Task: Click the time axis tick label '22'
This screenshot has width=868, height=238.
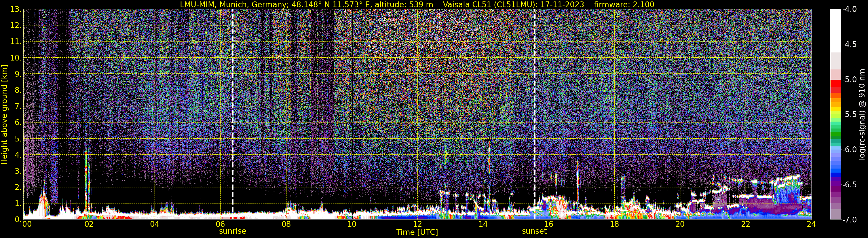Action: tap(746, 224)
